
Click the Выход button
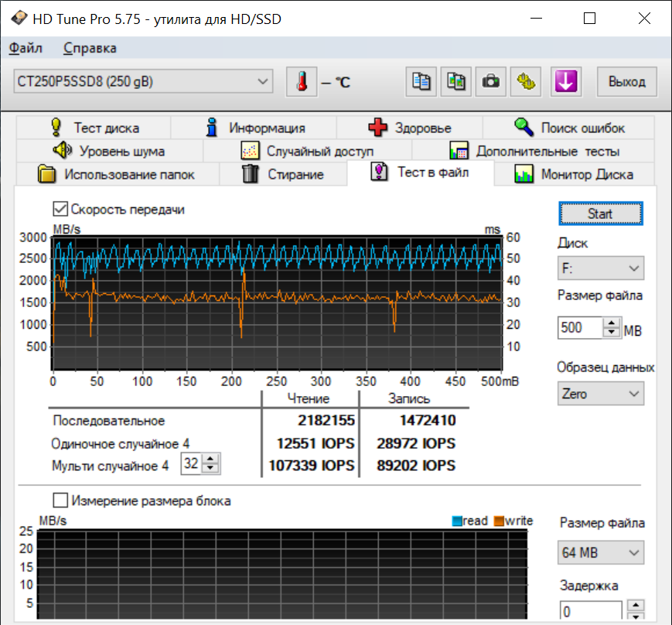click(x=626, y=81)
